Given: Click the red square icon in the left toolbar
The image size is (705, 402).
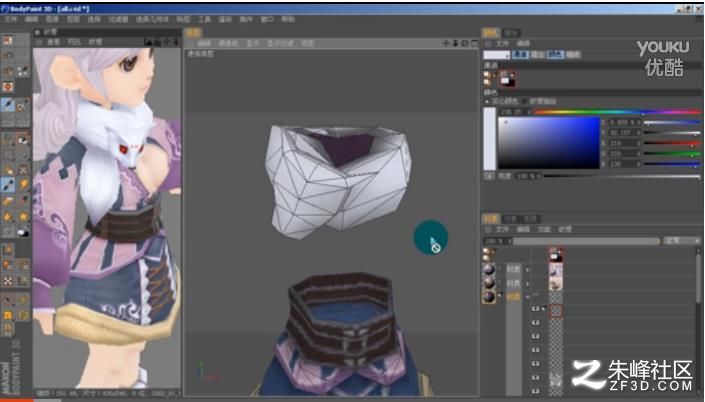Looking at the screenshot, I should click(8, 86).
